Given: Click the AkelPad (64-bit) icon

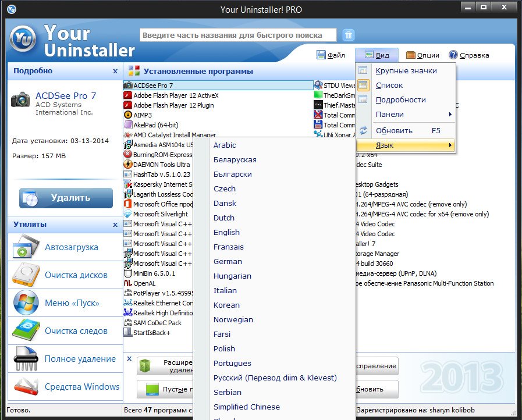Looking at the screenshot, I should pos(128,125).
